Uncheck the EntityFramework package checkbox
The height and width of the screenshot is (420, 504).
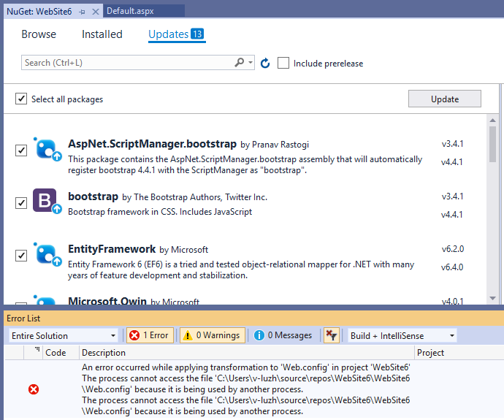tap(21, 256)
